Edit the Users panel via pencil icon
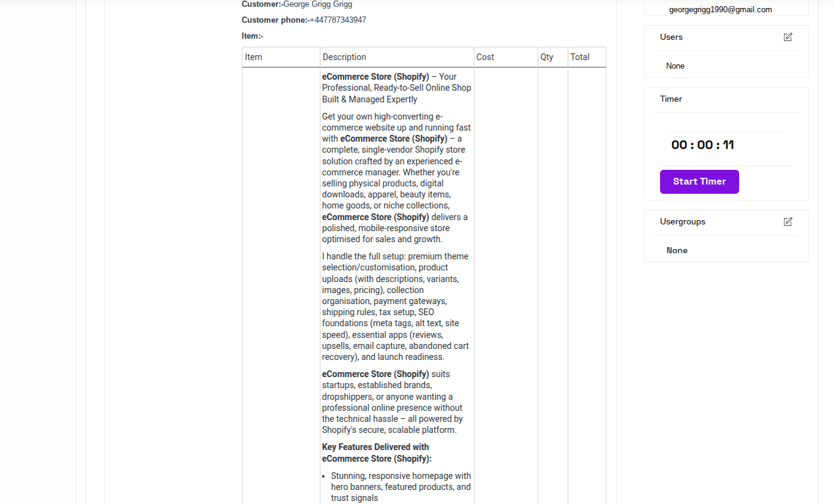Screen dimensions: 833x504 (x=788, y=37)
